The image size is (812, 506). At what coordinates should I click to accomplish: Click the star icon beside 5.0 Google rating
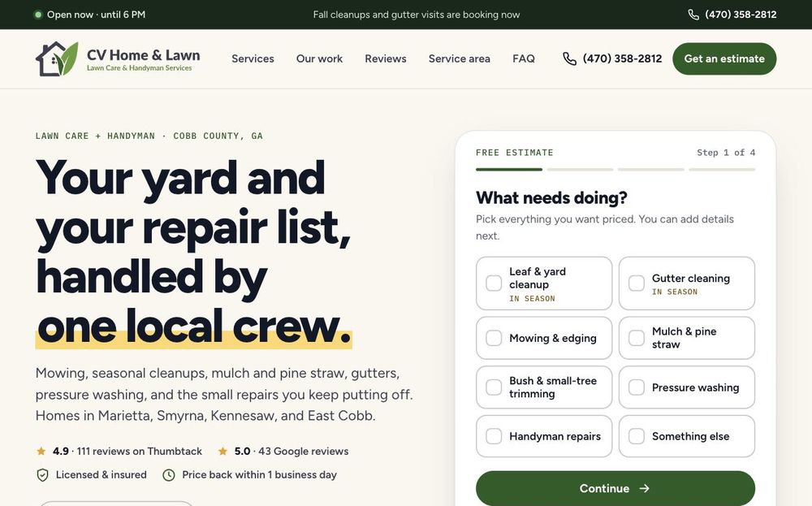[x=222, y=451]
